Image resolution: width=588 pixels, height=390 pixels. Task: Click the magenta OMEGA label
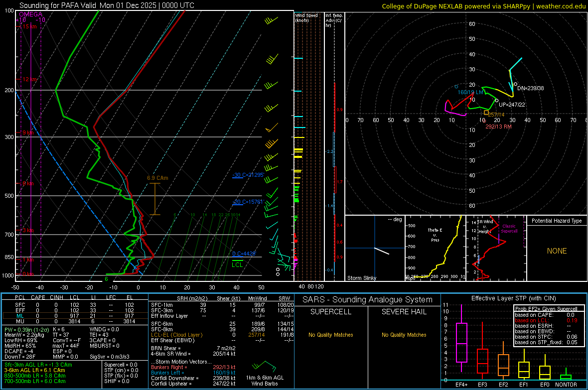pos(31,14)
